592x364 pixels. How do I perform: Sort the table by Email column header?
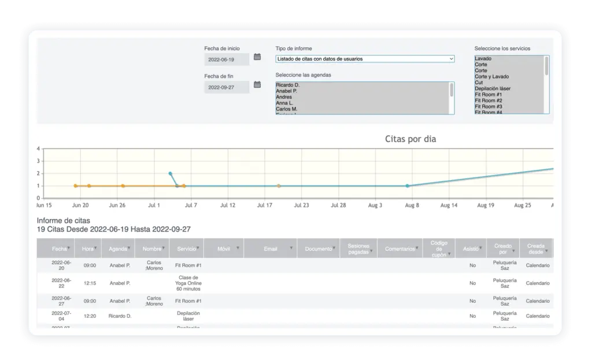pyautogui.click(x=270, y=249)
